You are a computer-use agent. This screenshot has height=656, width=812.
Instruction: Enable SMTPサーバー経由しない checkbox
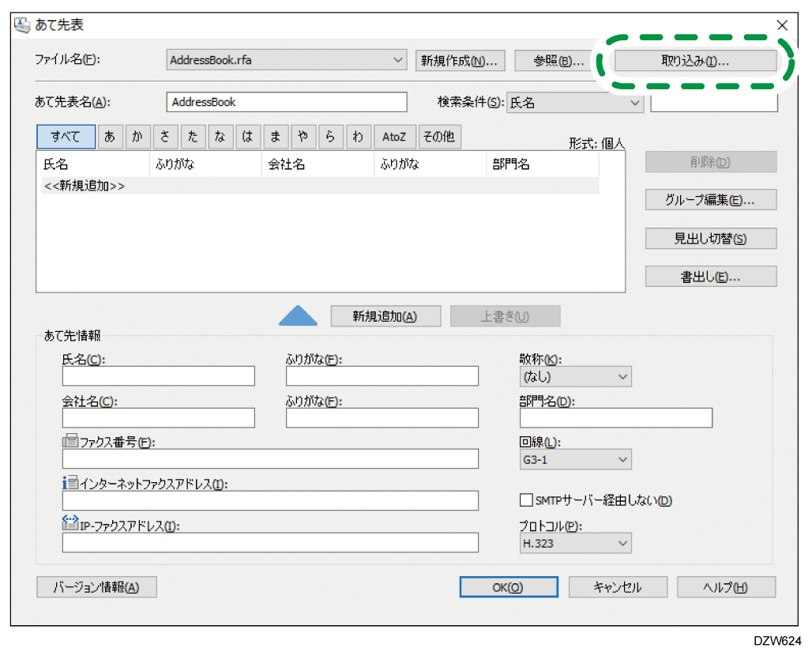pos(526,500)
